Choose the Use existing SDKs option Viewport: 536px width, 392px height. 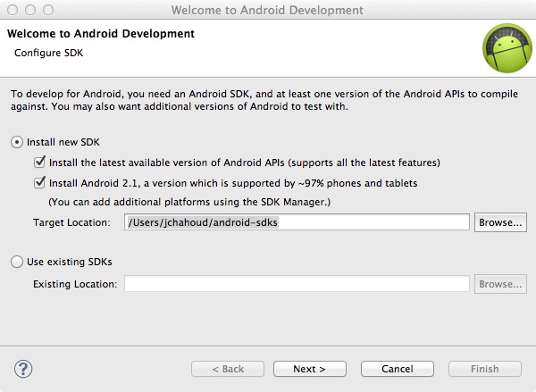[x=16, y=262]
